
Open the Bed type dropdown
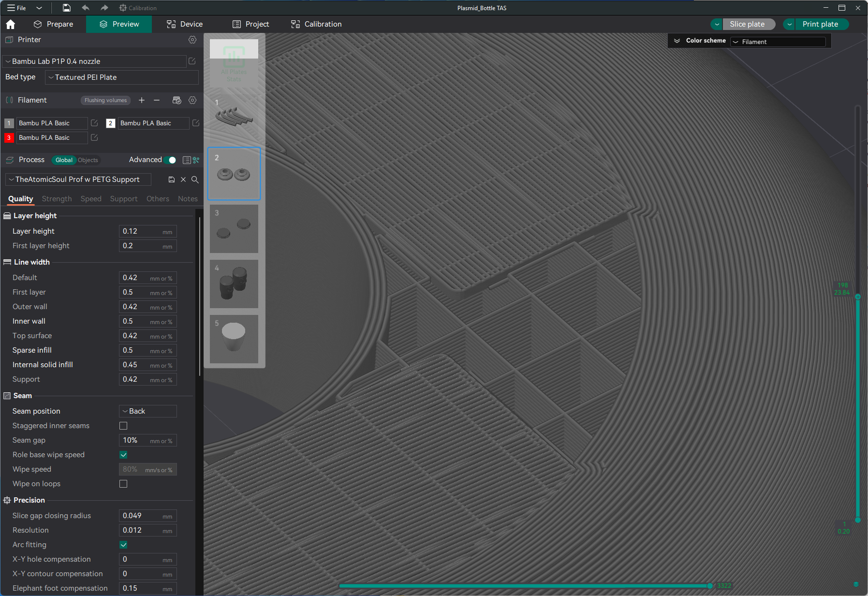pos(121,77)
